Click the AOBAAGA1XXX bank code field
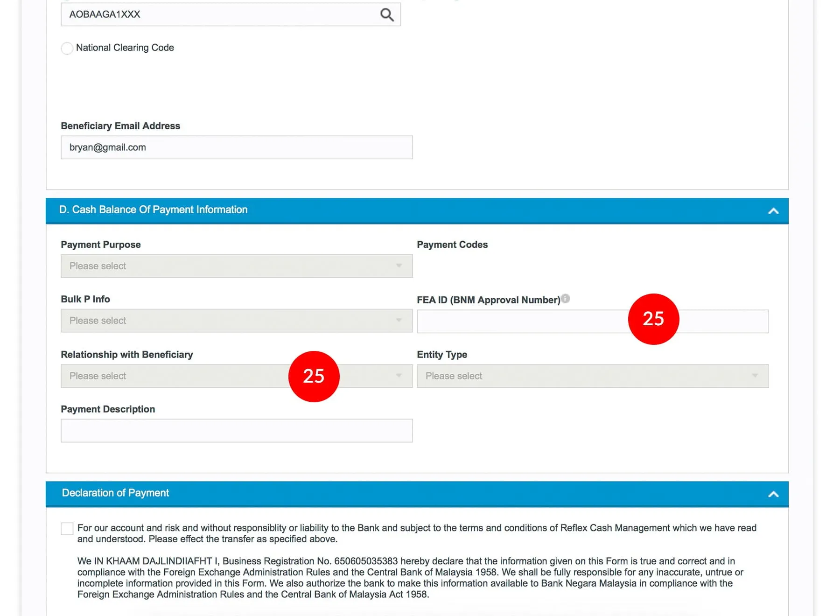Viewport: 840px width, 616px height. (219, 14)
